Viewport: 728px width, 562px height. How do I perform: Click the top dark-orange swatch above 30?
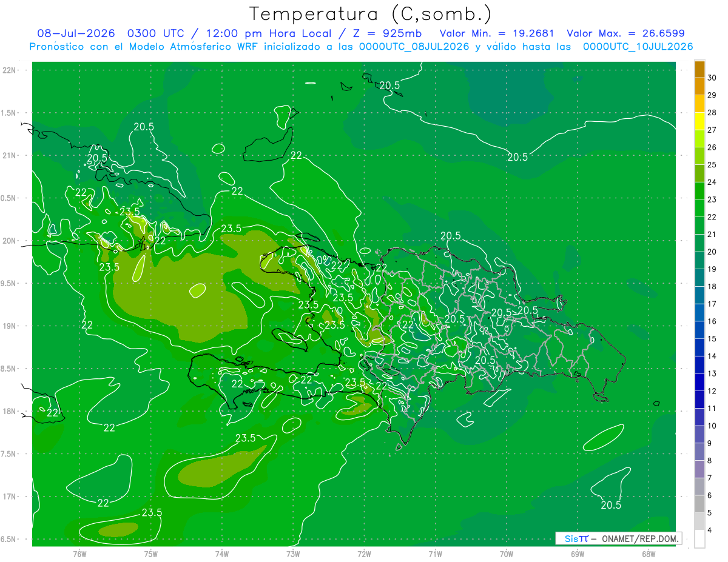699,69
